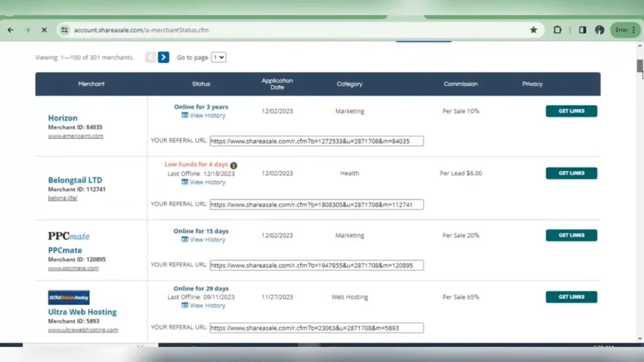
Task: Select the Horizon referral URL field
Action: click(317, 141)
